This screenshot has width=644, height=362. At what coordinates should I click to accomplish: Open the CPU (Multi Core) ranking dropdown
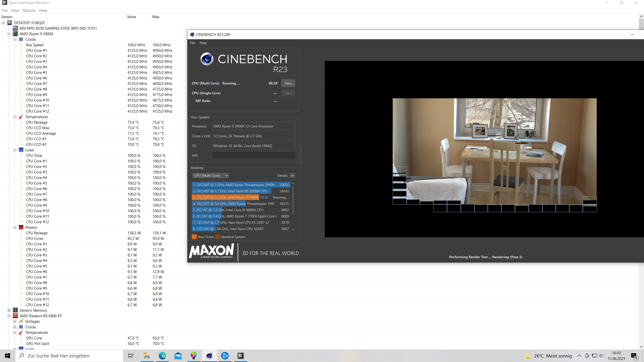(210, 175)
